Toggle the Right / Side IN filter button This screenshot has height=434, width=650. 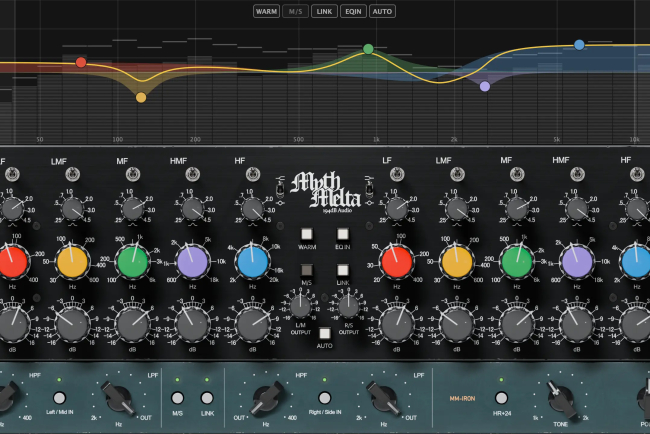(325, 398)
